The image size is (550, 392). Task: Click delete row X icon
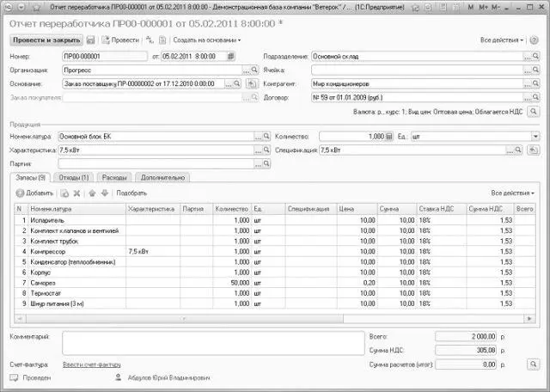point(76,193)
